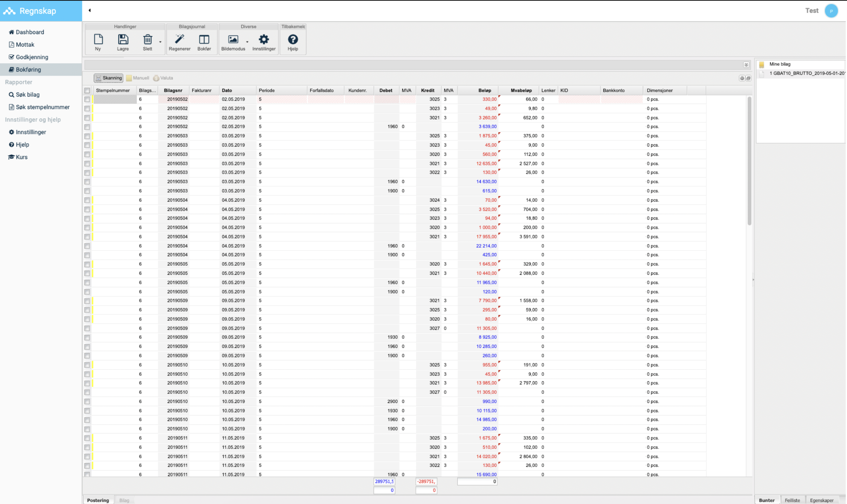Go to Søk bilag in sidebar
The width and height of the screenshot is (847, 504).
coord(28,94)
